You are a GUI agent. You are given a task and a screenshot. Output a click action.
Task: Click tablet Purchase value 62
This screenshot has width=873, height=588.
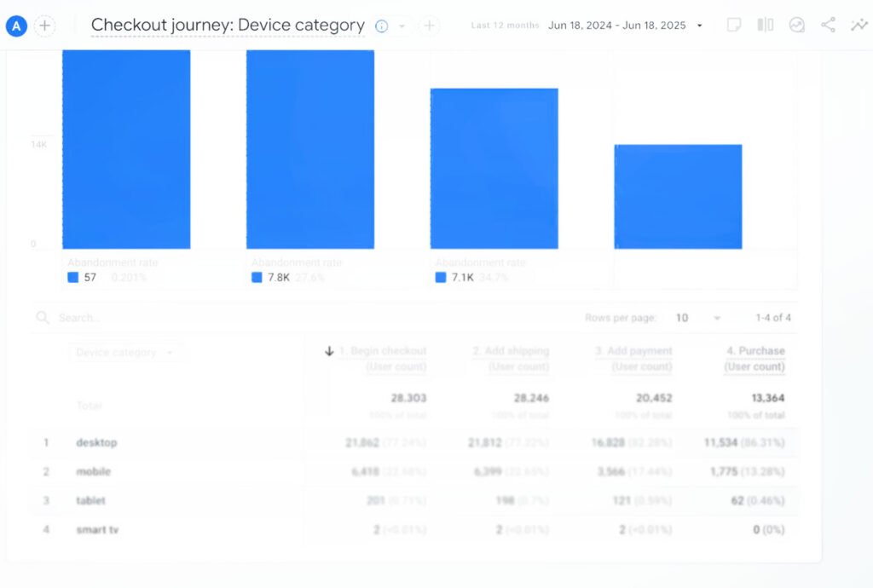tap(737, 501)
